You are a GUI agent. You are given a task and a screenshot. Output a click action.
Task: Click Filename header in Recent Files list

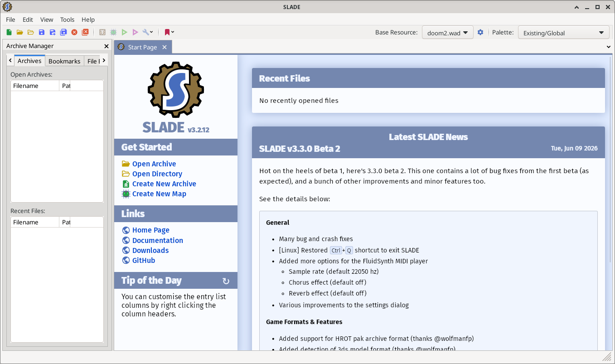pos(35,222)
